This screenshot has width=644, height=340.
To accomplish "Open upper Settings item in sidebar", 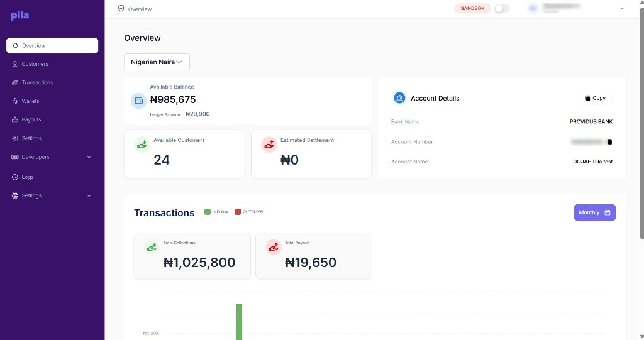I will point(31,138).
